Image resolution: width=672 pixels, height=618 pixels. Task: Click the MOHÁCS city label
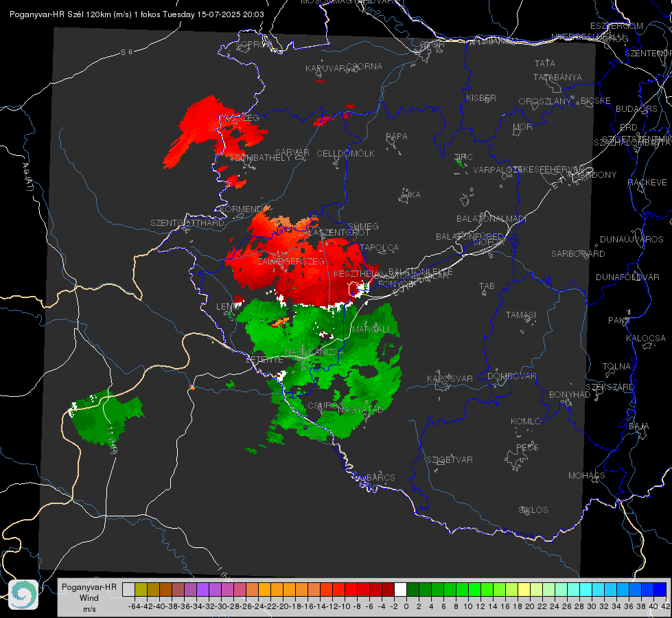587,476
